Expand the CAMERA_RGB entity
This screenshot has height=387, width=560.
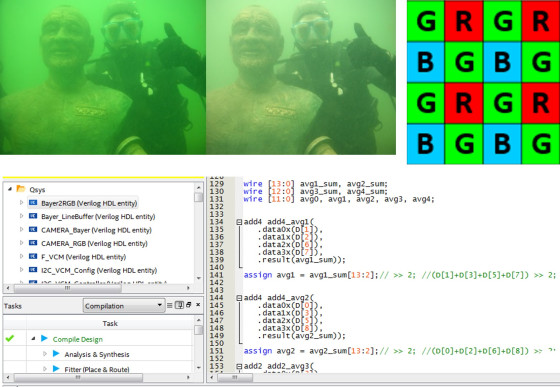(x=21, y=243)
